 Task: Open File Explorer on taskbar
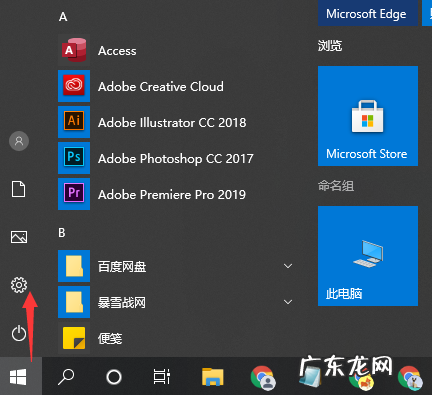[213, 377]
